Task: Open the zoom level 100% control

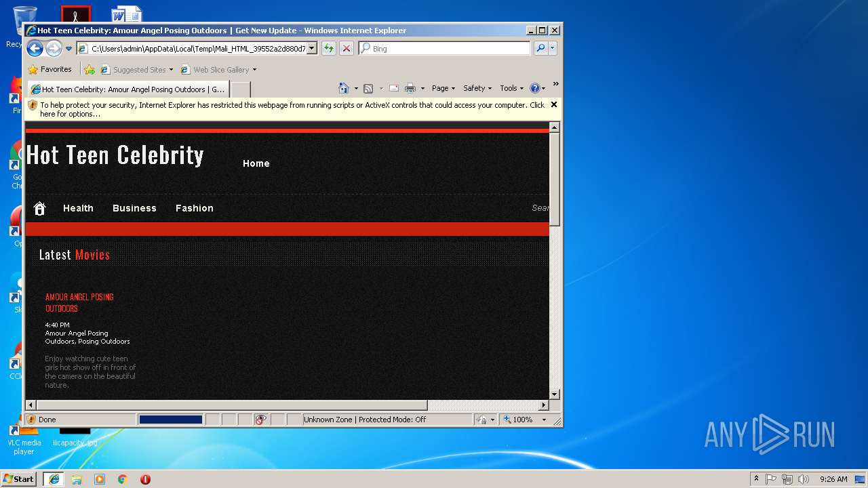Action: tap(519, 420)
